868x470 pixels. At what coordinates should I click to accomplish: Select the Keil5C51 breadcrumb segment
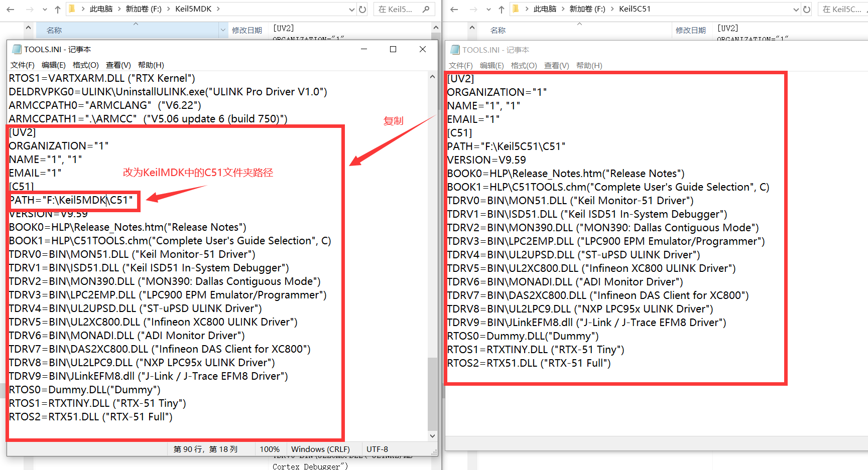[x=635, y=9]
